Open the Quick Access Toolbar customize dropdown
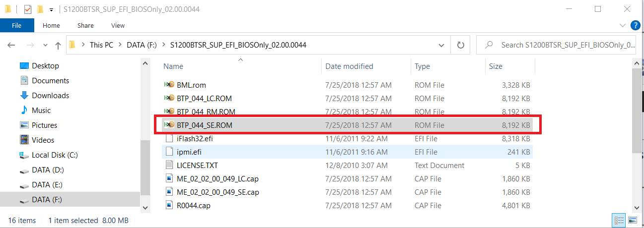Viewport: 644px width, 228px height. click(x=51, y=9)
